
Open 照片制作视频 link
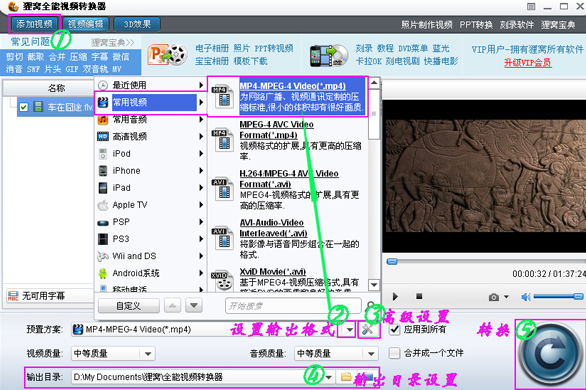click(x=426, y=25)
